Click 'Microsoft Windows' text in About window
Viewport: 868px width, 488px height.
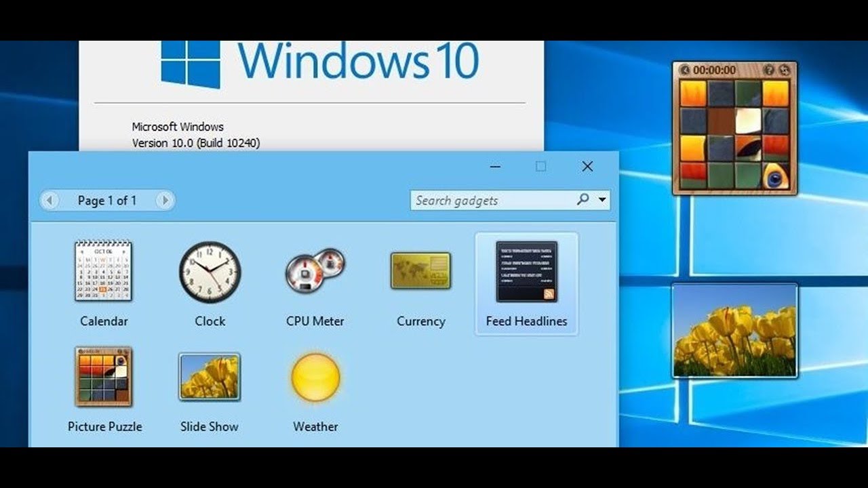178,127
